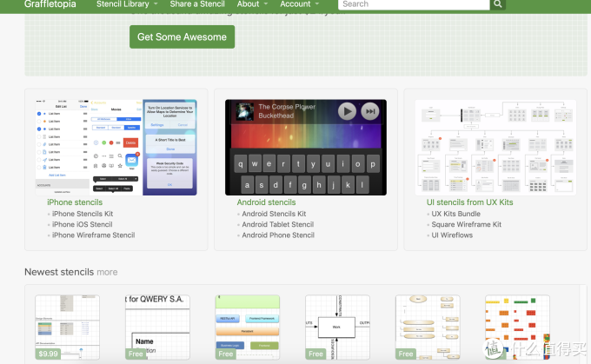
Task: Open the Android Tablet Stencil link
Action: click(277, 224)
